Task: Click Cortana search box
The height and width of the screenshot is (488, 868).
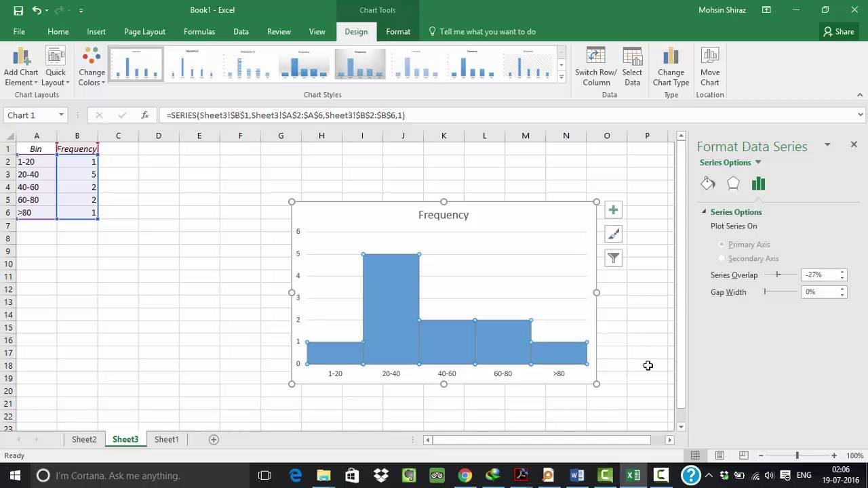Action: pos(141,475)
